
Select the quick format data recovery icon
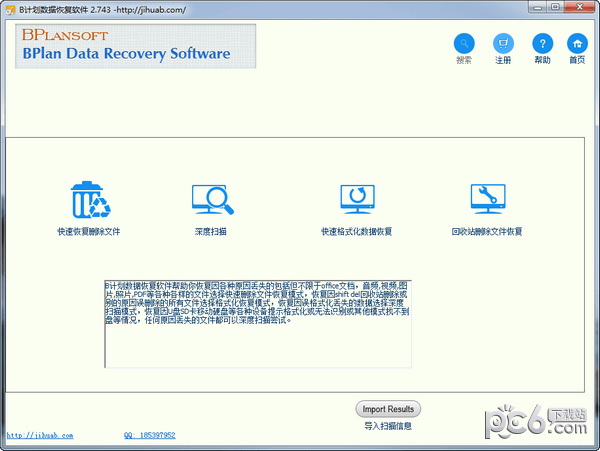point(357,199)
